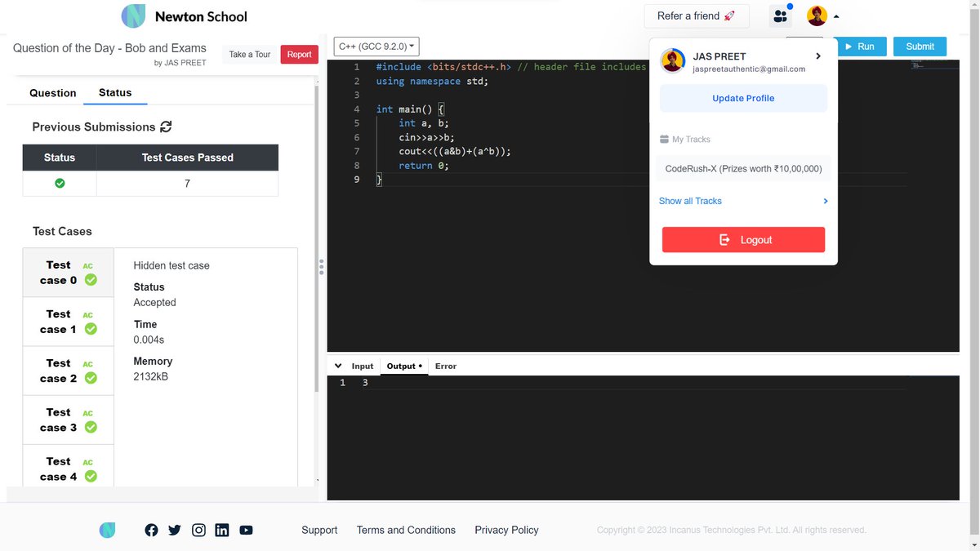Viewport: 980px width, 551px height.
Task: Open the Output channel dropdown caret
Action: (x=421, y=366)
